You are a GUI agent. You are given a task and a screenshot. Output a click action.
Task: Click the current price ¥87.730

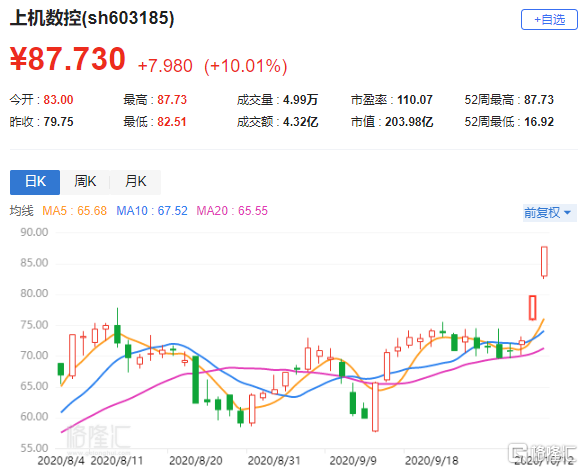[x=68, y=58]
